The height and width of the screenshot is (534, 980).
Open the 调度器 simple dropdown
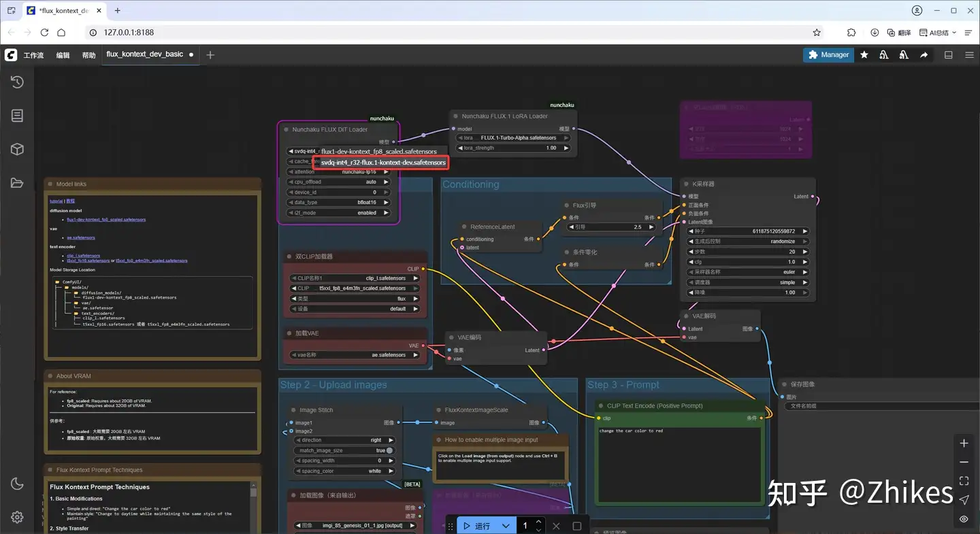(x=749, y=282)
